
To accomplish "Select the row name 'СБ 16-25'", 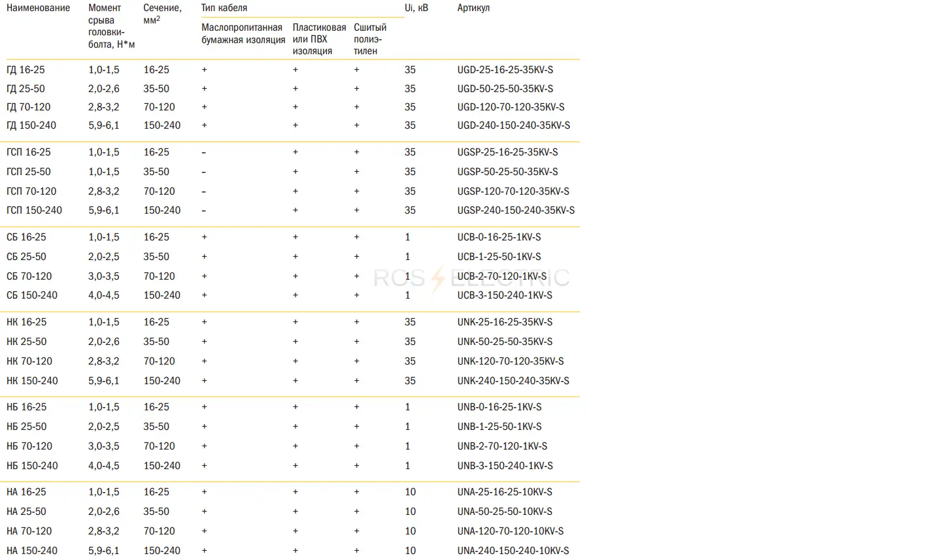I will tap(26, 237).
